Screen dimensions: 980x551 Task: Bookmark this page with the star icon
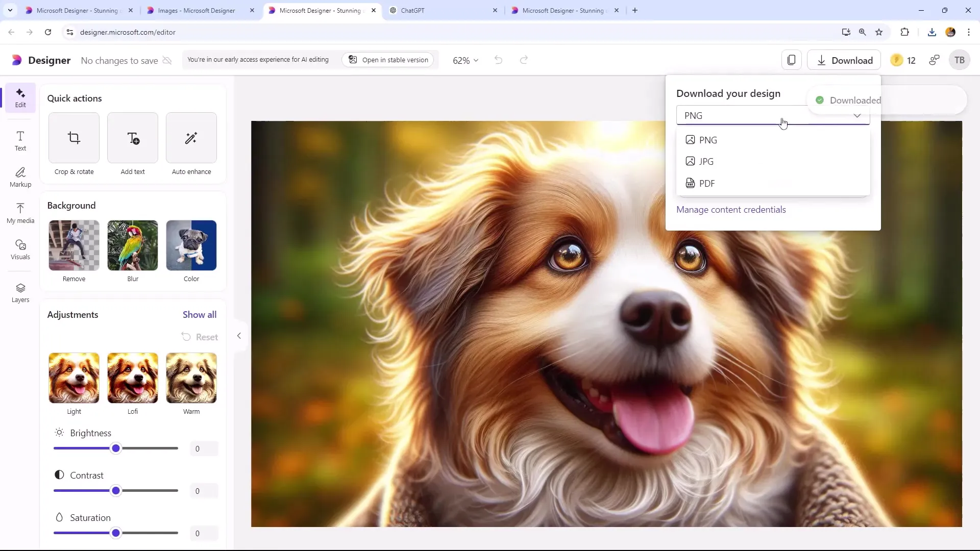(x=879, y=32)
